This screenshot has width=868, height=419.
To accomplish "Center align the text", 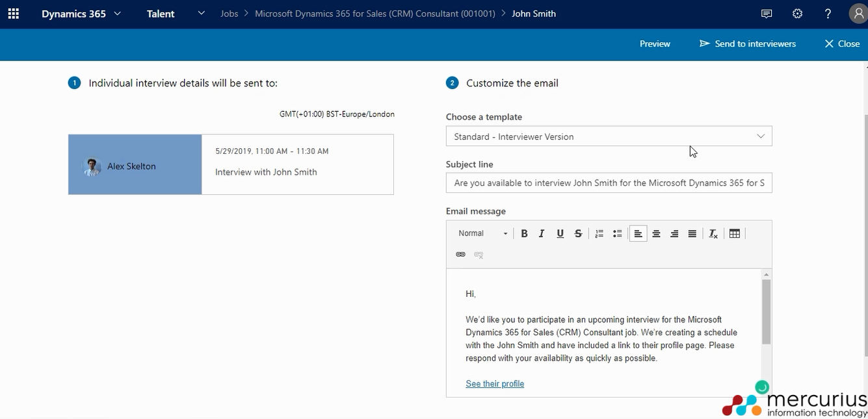I will click(657, 234).
